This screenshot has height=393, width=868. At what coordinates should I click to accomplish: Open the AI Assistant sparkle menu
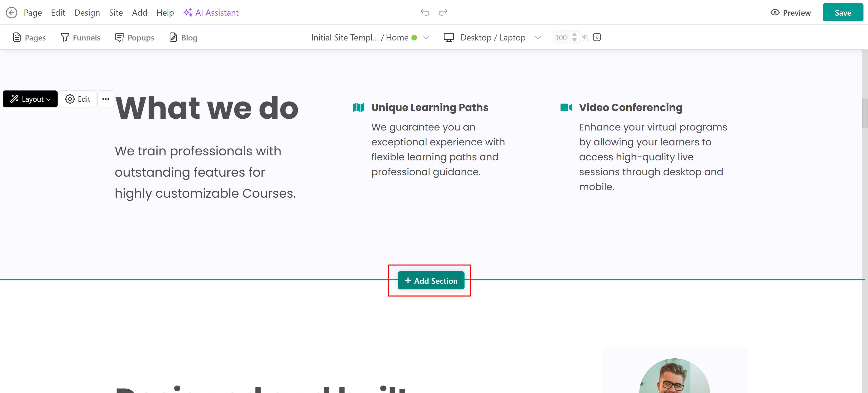[211, 12]
